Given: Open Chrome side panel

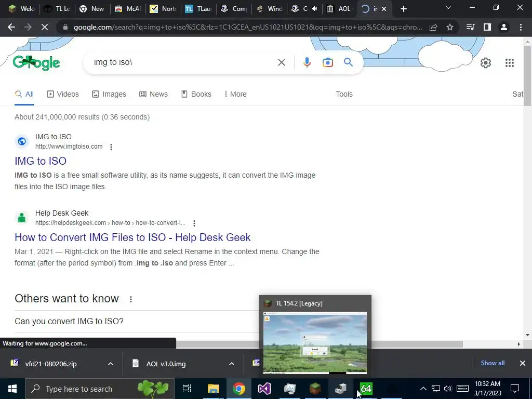Looking at the screenshot, I should click(487, 27).
